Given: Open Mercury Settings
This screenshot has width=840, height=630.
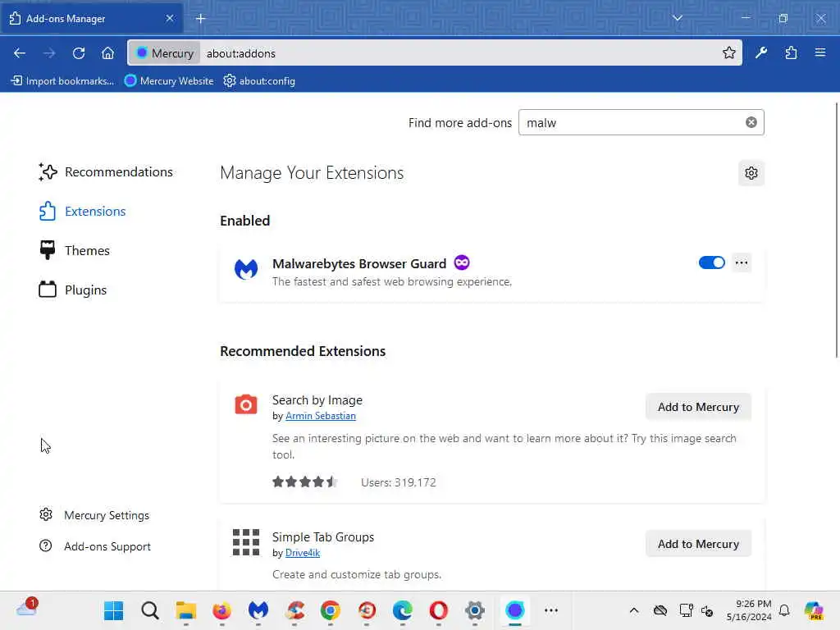Looking at the screenshot, I should pos(94,515).
